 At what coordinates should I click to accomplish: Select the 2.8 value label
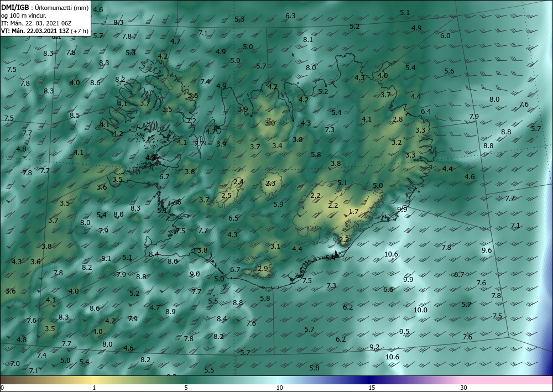(398, 119)
